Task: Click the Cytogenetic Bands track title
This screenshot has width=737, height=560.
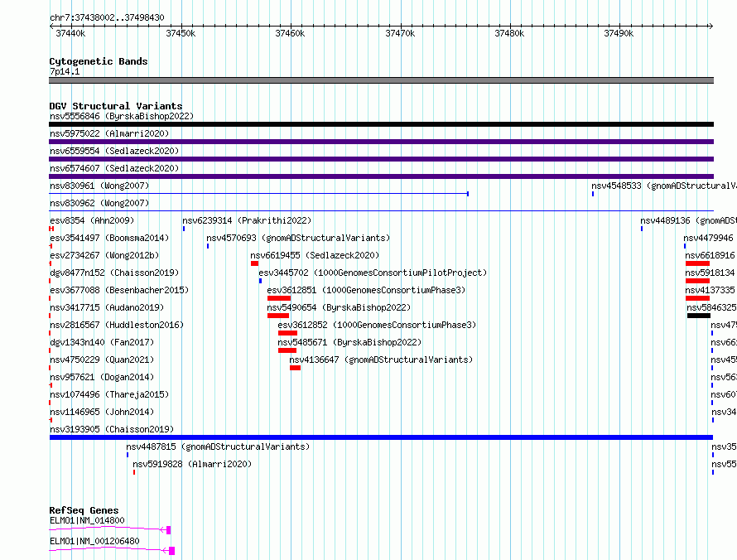Action: 99,61
